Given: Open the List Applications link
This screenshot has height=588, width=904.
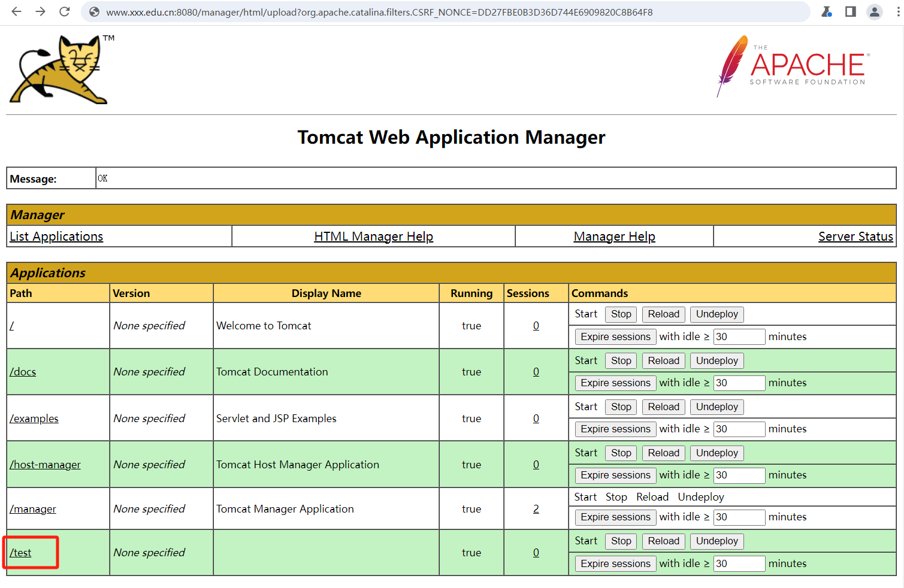Looking at the screenshot, I should 56,237.
